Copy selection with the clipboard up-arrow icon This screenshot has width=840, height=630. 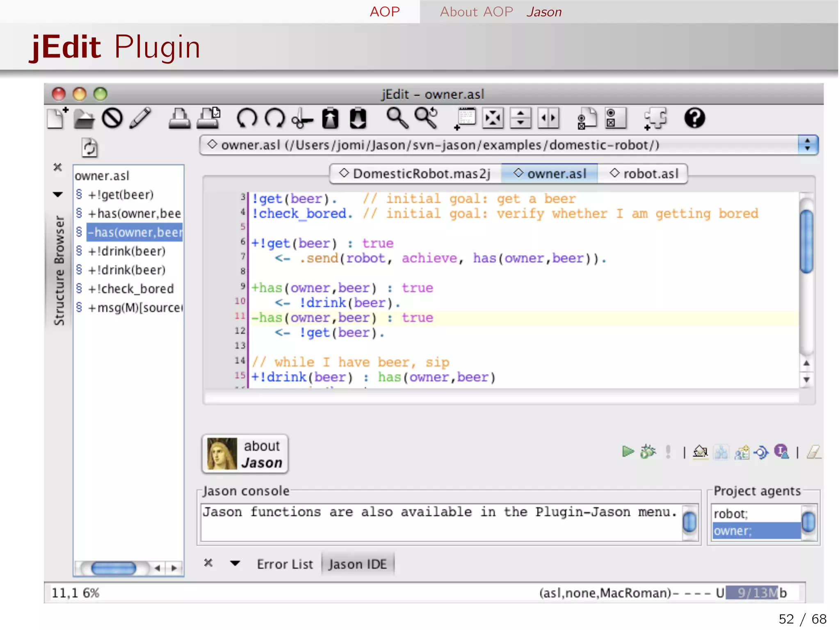(x=330, y=119)
